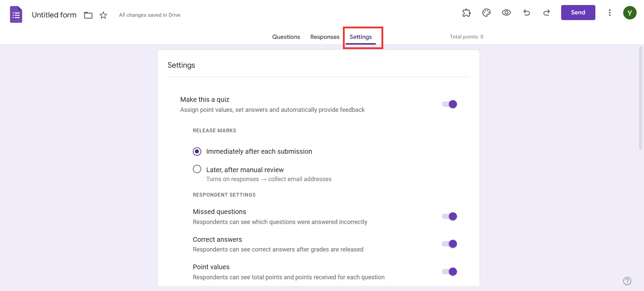The width and height of the screenshot is (644, 291).
Task: Open the Google Forms home icon
Action: 16,15
